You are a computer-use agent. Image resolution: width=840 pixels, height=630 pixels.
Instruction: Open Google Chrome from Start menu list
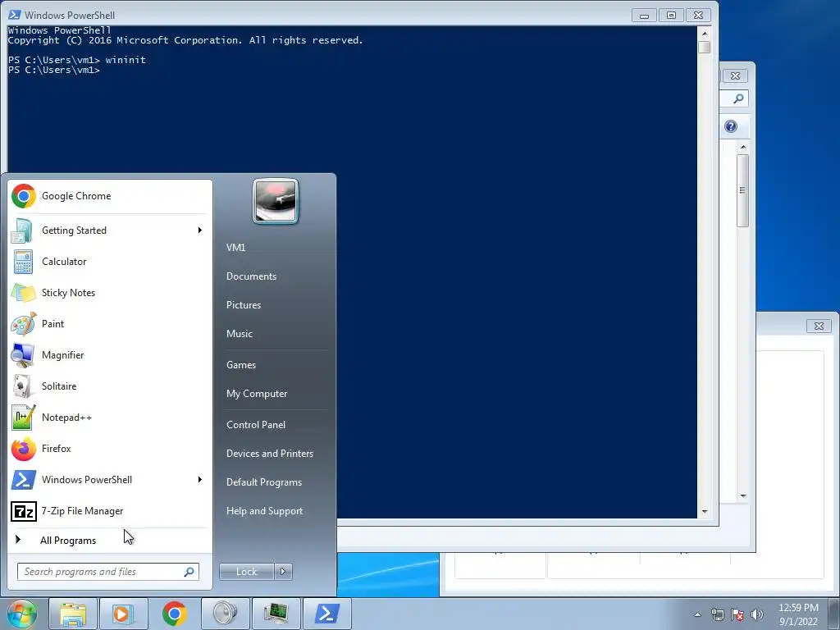pyautogui.click(x=110, y=196)
